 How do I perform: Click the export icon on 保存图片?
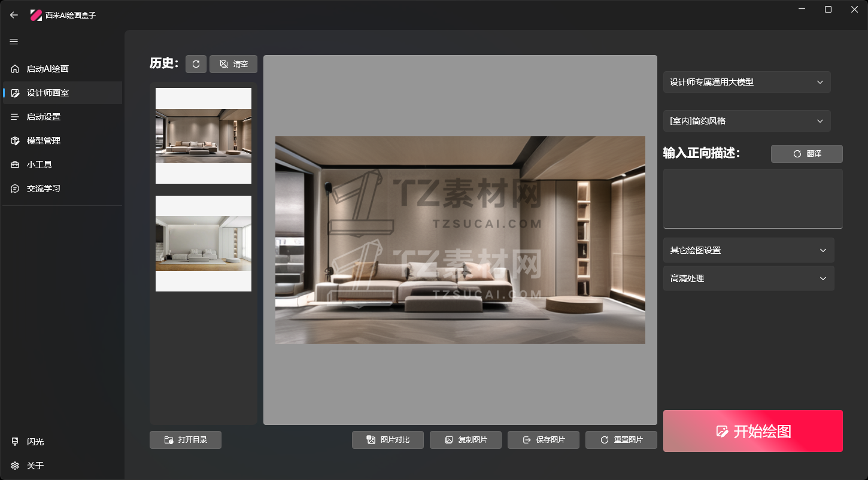pos(527,440)
